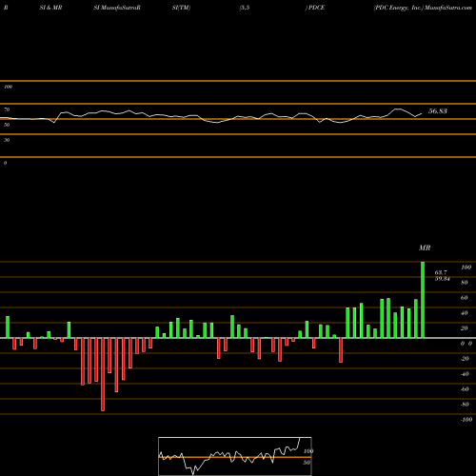Click the -40 label on MR right axis
The image size is (476, 476).
(x=465, y=374)
